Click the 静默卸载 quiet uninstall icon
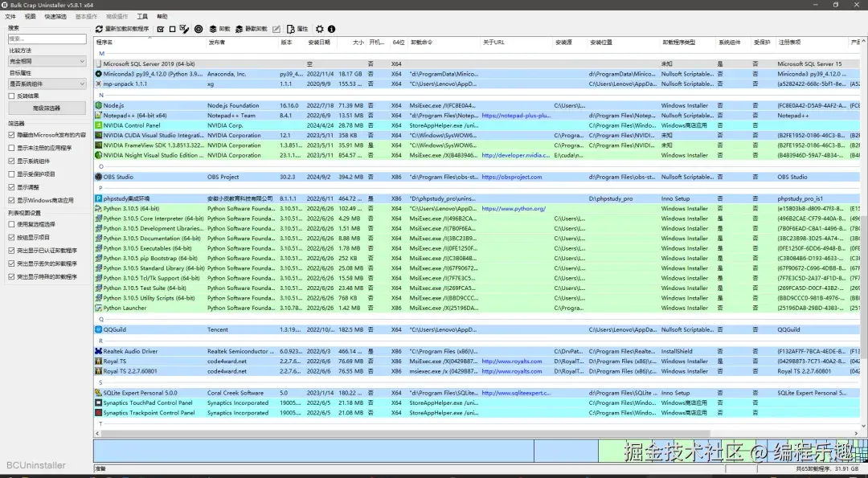The width and height of the screenshot is (868, 478). 240,29
